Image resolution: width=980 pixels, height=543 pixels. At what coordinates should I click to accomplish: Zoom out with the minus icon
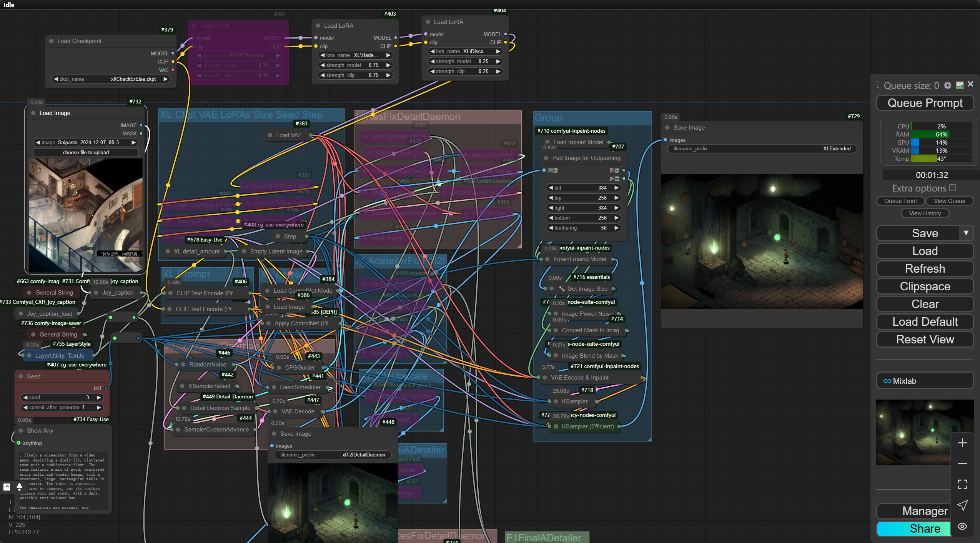point(962,464)
